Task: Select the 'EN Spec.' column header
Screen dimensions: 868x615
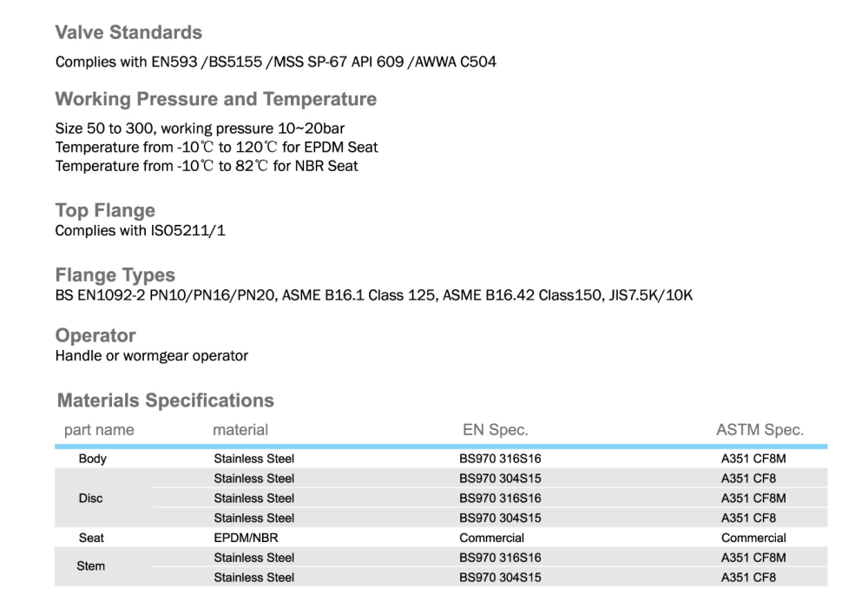Action: point(495,430)
